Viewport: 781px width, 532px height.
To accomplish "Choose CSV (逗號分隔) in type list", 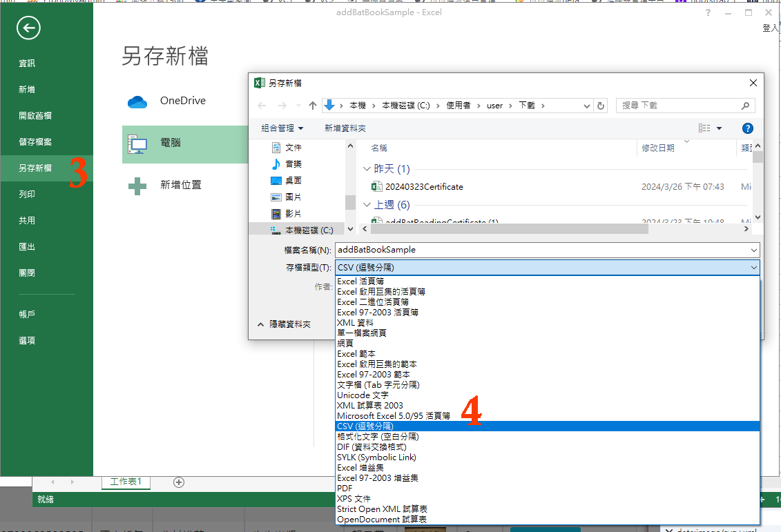I will (548, 426).
